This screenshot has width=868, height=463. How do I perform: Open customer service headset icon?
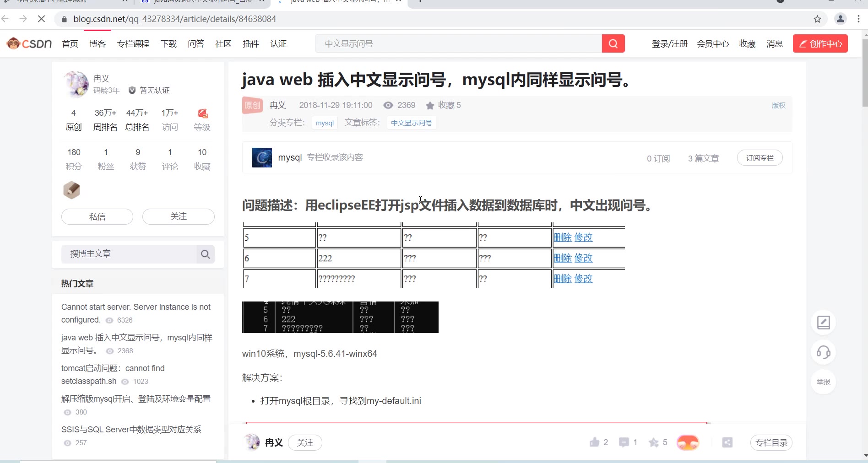pyautogui.click(x=823, y=352)
